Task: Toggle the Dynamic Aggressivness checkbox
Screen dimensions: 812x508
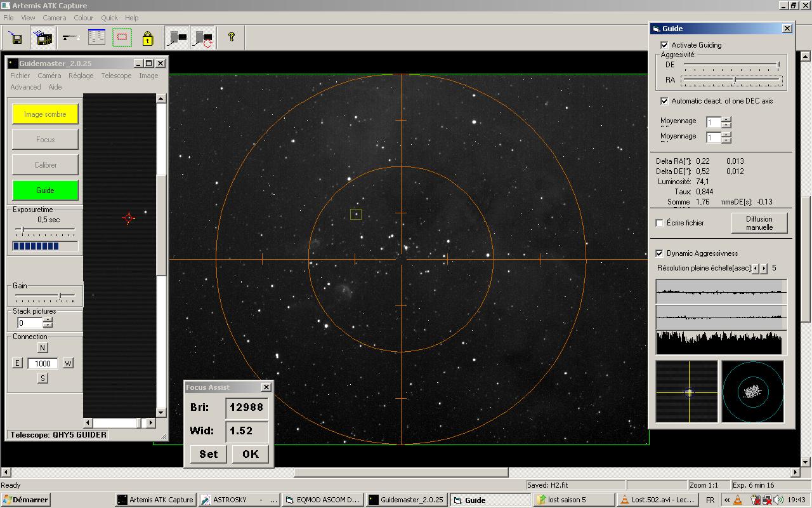Action: coord(660,253)
